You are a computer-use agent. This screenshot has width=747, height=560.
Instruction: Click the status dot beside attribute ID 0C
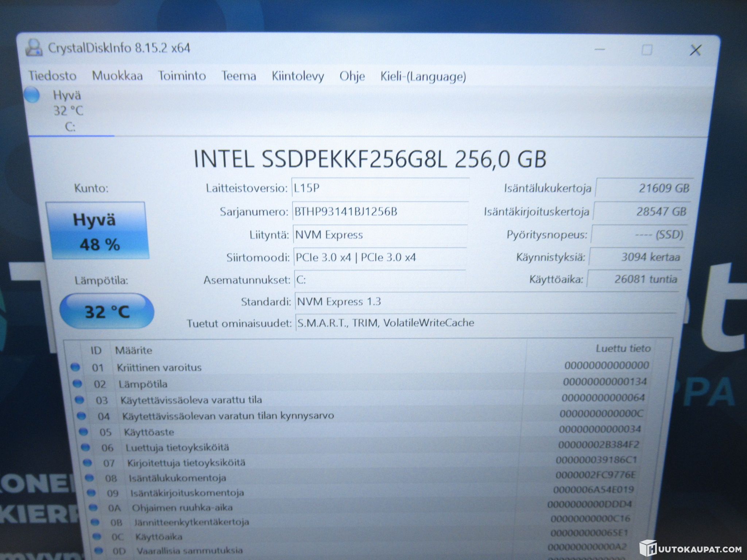[x=97, y=536]
